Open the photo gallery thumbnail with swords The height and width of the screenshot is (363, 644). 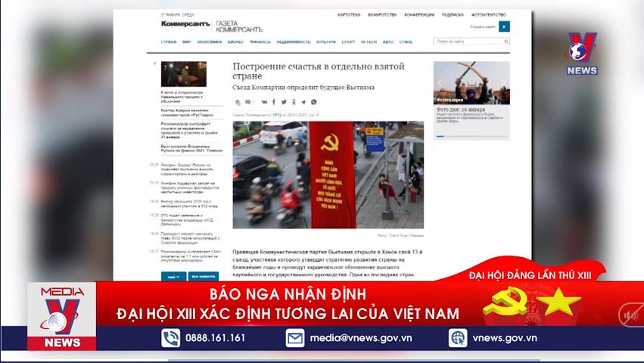471,83
